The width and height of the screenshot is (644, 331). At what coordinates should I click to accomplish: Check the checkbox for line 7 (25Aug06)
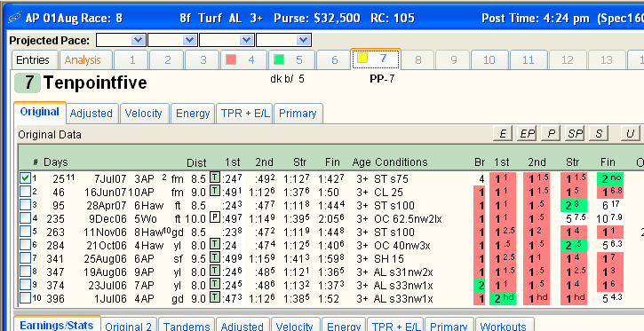click(x=26, y=258)
